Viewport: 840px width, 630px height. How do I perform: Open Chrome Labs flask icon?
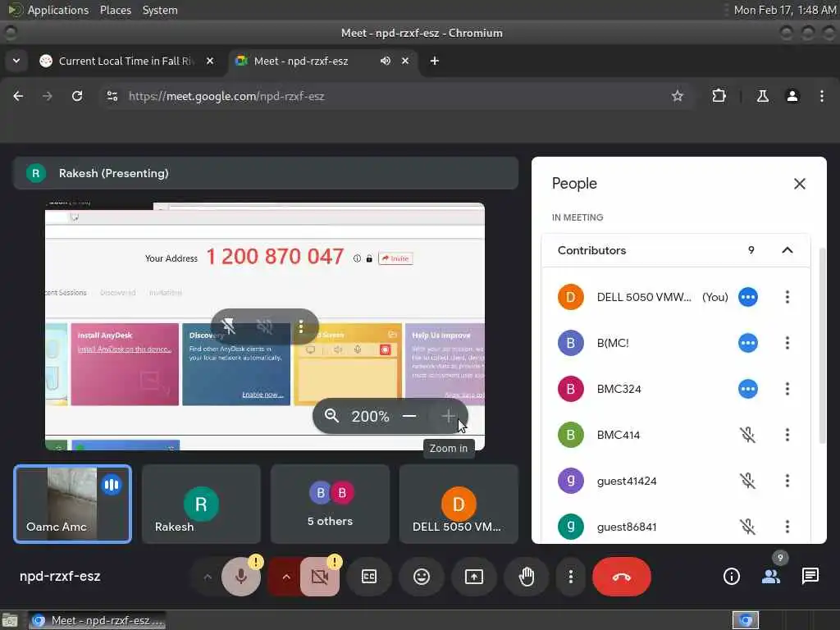pyautogui.click(x=762, y=96)
